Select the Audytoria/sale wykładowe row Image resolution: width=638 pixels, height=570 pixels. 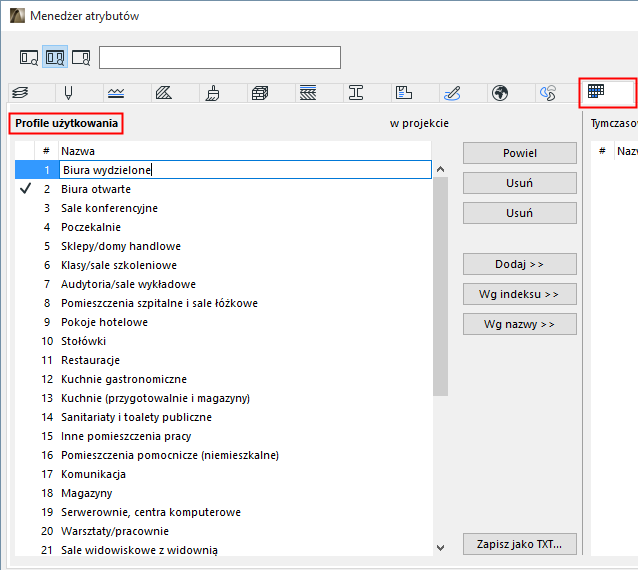(223, 284)
